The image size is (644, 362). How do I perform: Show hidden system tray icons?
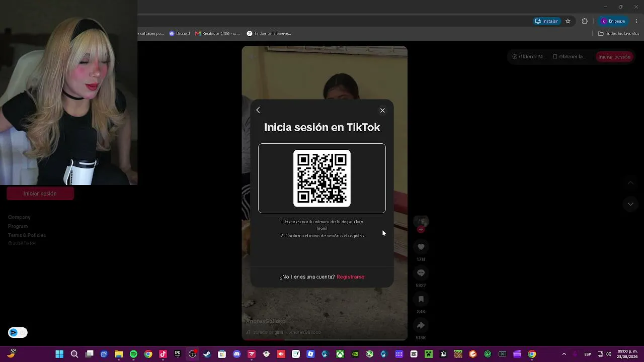pos(564,354)
